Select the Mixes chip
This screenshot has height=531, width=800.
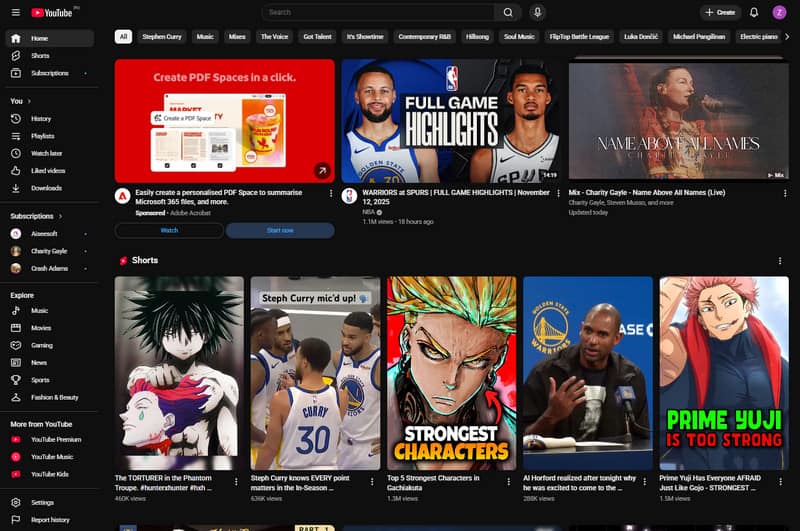pyautogui.click(x=237, y=37)
